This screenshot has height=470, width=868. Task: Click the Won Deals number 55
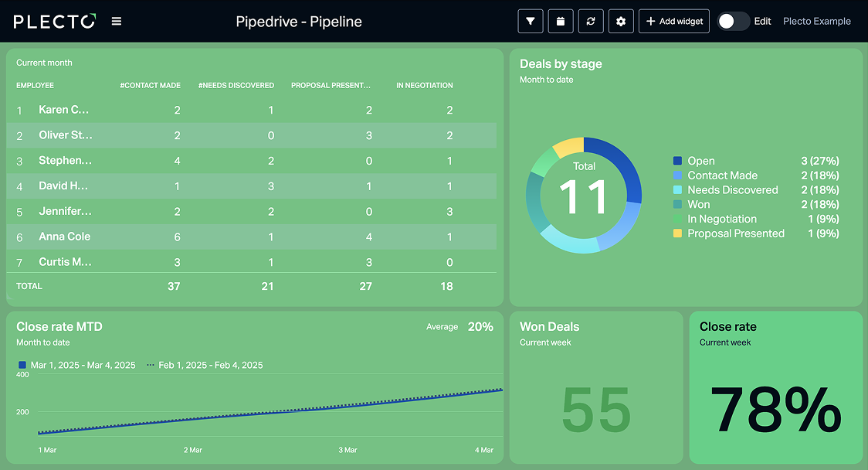click(x=596, y=410)
